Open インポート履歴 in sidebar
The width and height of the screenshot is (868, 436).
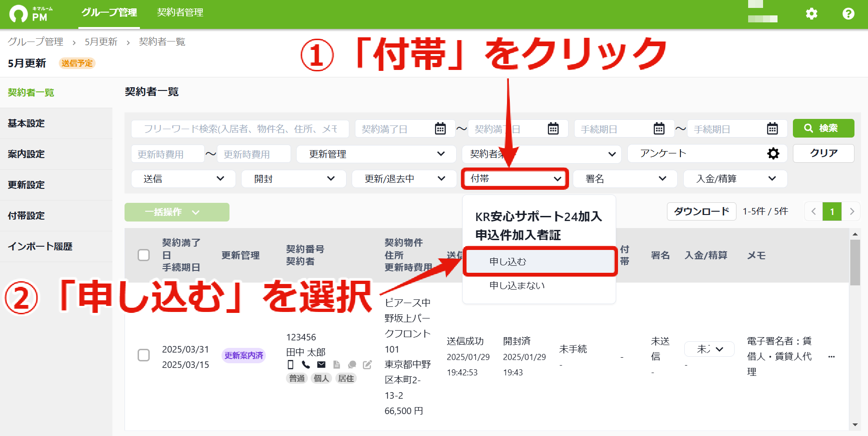tap(56, 247)
